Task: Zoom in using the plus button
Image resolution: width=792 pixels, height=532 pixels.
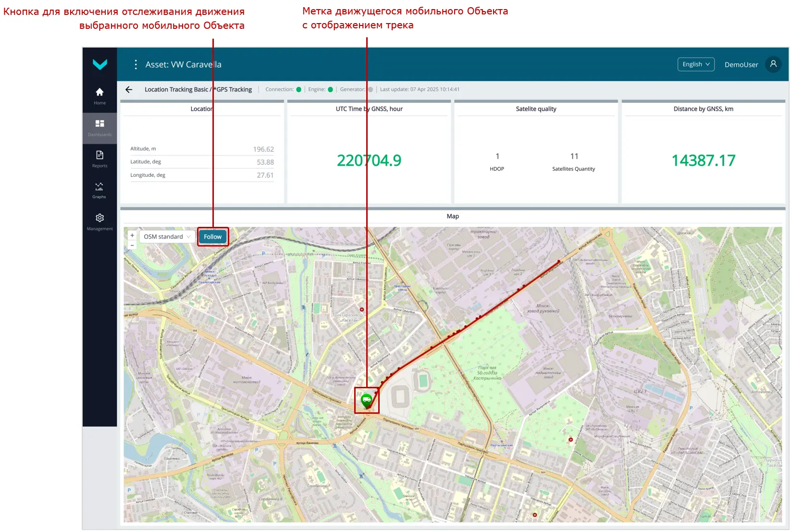Action: pyautogui.click(x=132, y=235)
